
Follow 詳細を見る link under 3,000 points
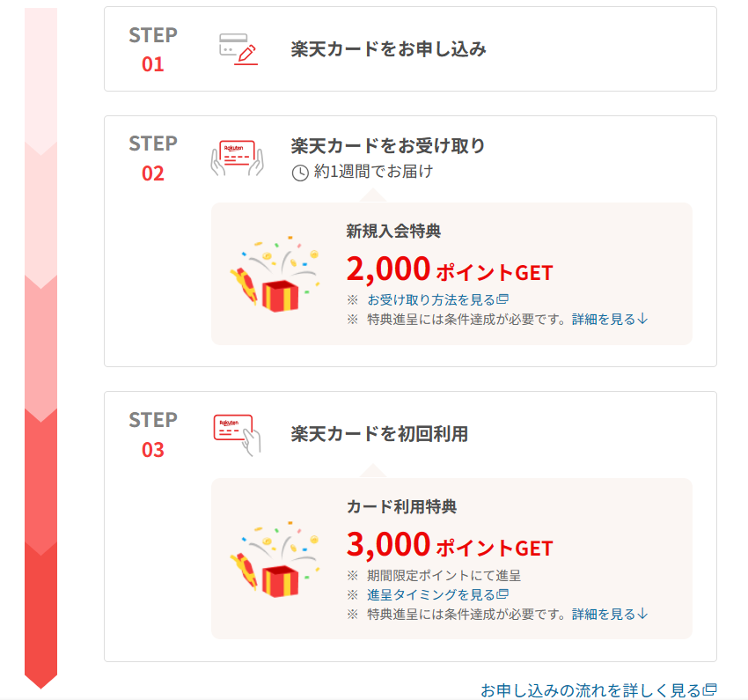[610, 614]
